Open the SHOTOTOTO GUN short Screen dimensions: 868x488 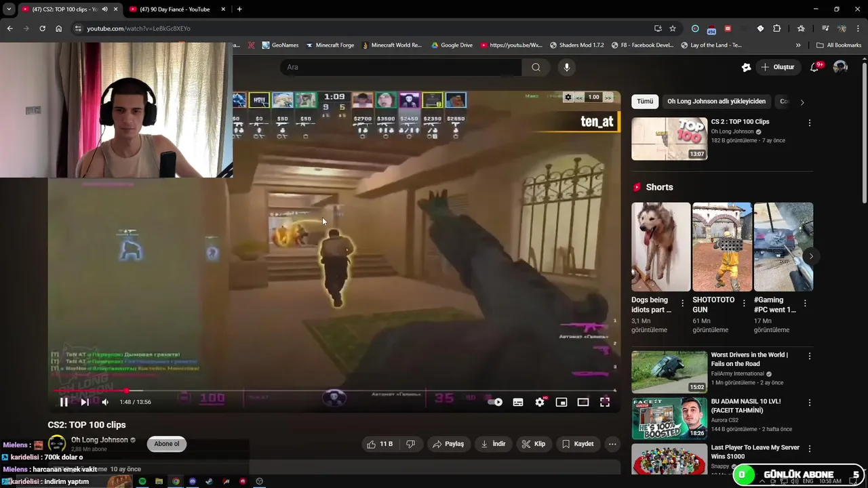click(722, 247)
